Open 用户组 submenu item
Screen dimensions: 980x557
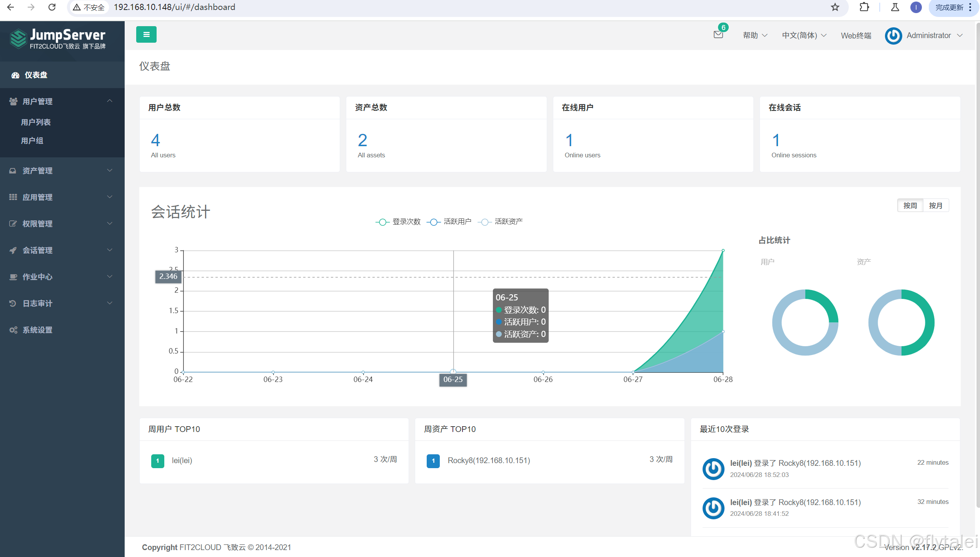32,140
